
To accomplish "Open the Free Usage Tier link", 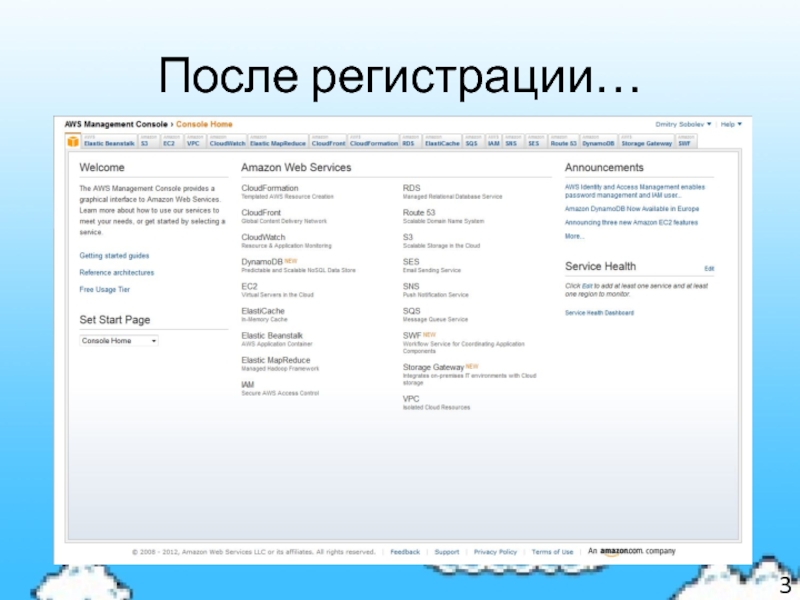I will click(x=105, y=289).
